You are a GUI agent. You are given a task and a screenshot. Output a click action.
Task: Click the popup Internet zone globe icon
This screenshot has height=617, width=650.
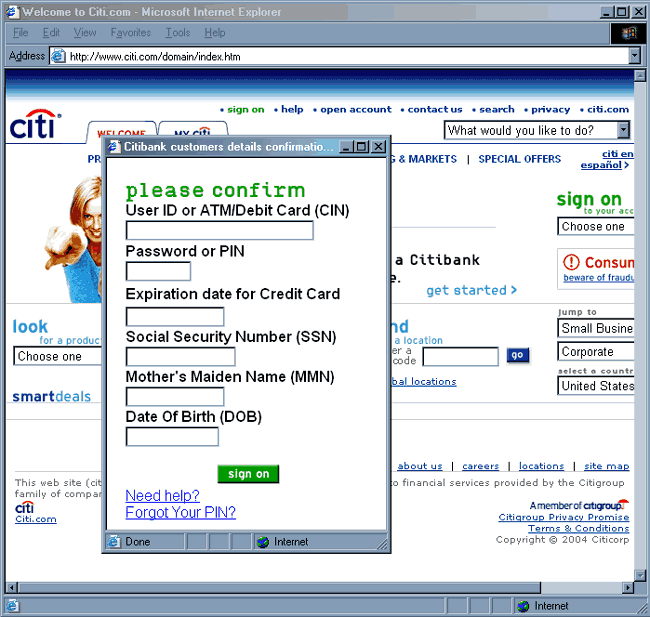[263, 542]
